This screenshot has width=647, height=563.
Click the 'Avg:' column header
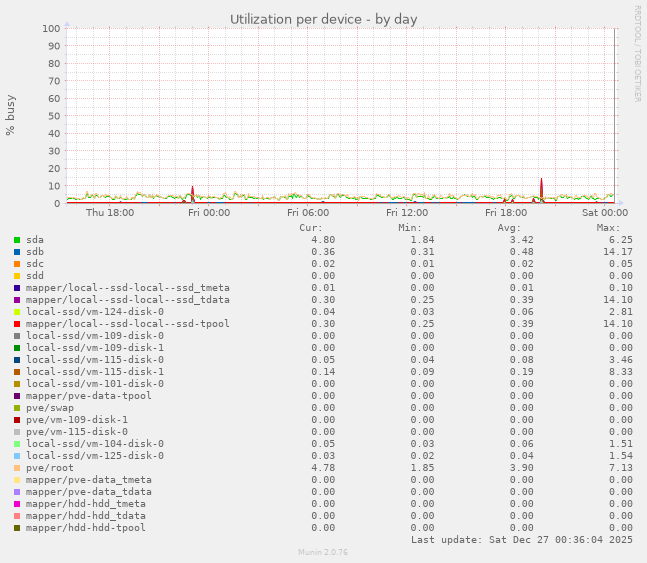[509, 228]
